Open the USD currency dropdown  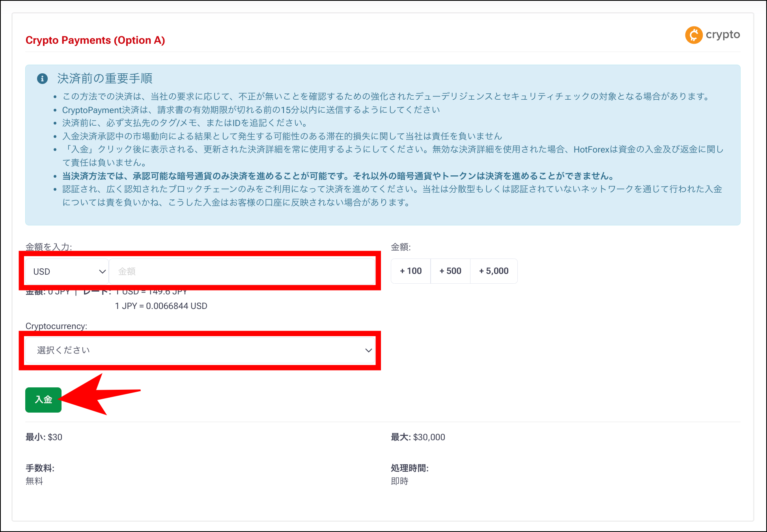point(66,271)
